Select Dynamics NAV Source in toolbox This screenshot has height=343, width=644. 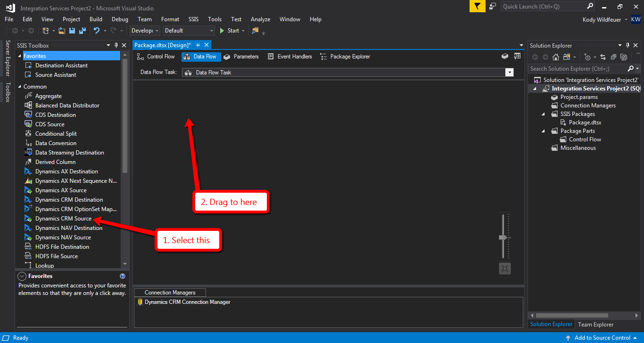63,237
